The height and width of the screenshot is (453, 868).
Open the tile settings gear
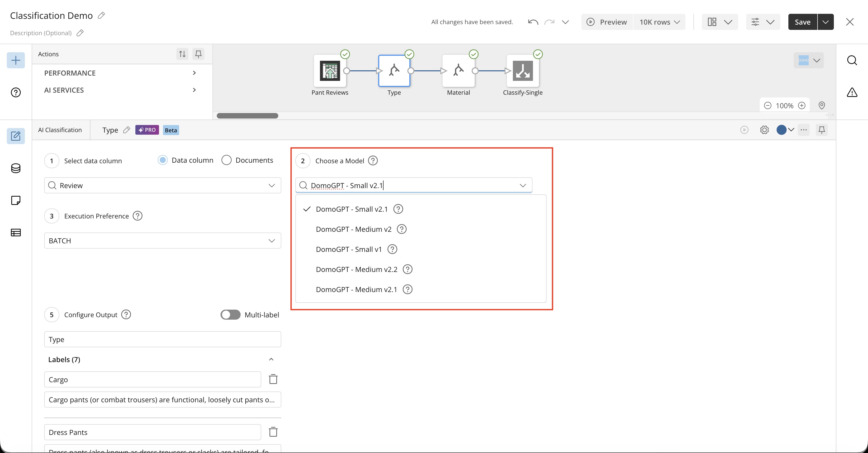tap(765, 130)
